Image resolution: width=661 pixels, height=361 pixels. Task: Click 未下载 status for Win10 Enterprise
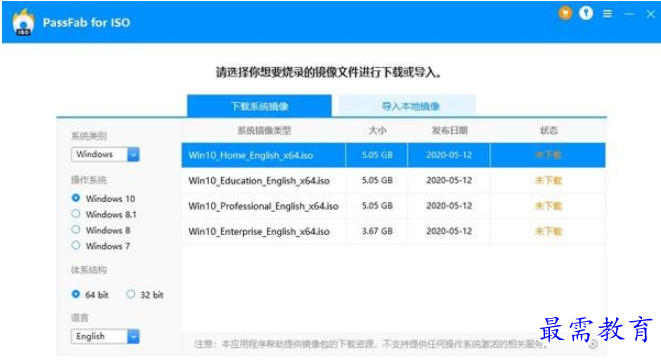(548, 231)
